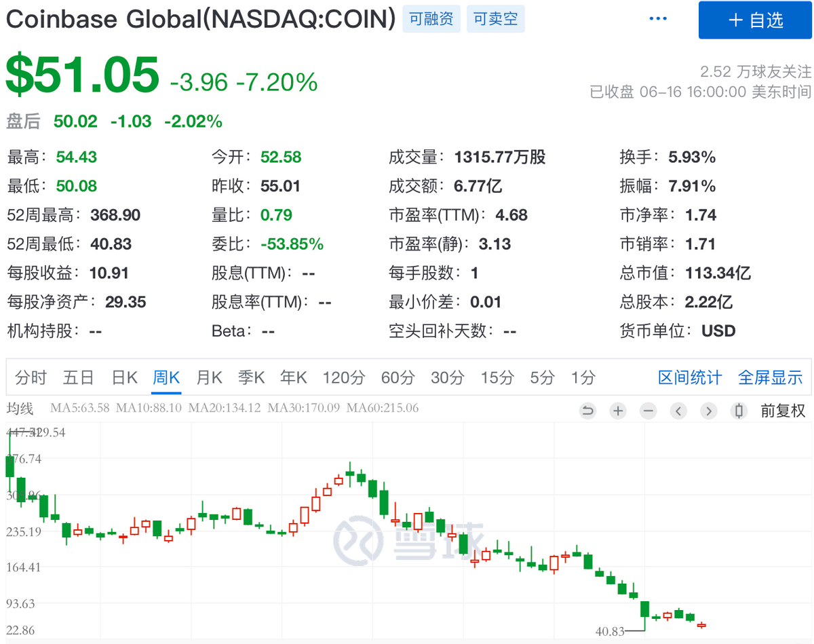Screen dimensions: 814x644
Task: Select the 周K weekly chart tab
Action: click(166, 377)
